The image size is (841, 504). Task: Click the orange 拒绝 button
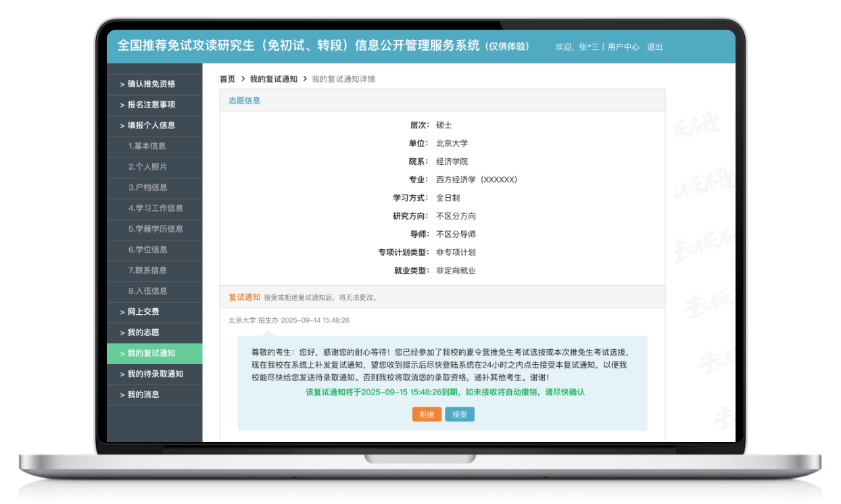427,414
